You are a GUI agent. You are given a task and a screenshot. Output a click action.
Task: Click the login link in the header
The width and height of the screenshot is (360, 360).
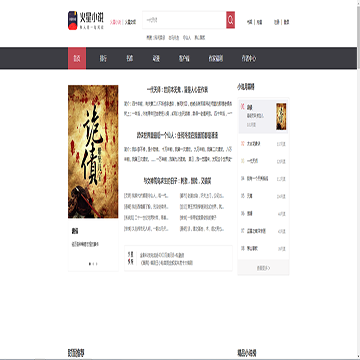coord(276,22)
